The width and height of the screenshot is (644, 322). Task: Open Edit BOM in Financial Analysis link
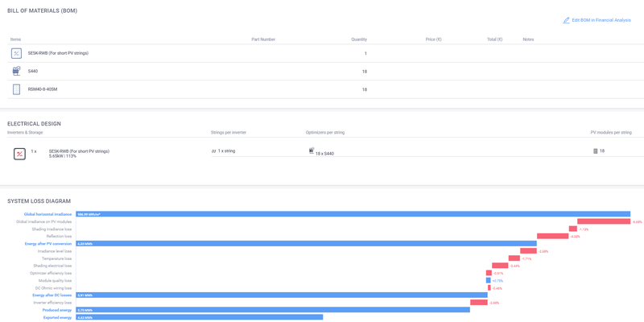click(x=601, y=20)
